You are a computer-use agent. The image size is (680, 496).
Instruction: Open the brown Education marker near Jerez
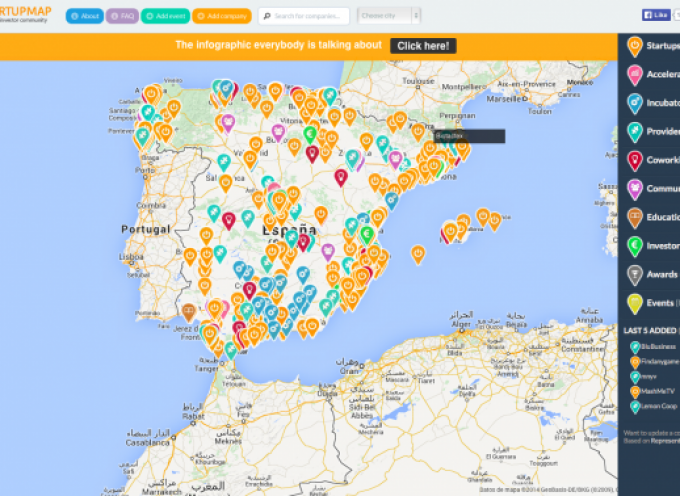tap(189, 312)
